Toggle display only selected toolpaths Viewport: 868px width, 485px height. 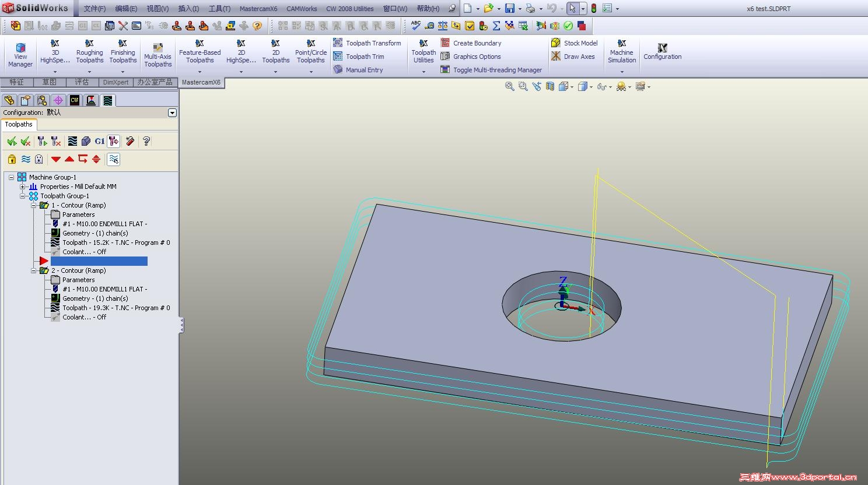click(114, 159)
